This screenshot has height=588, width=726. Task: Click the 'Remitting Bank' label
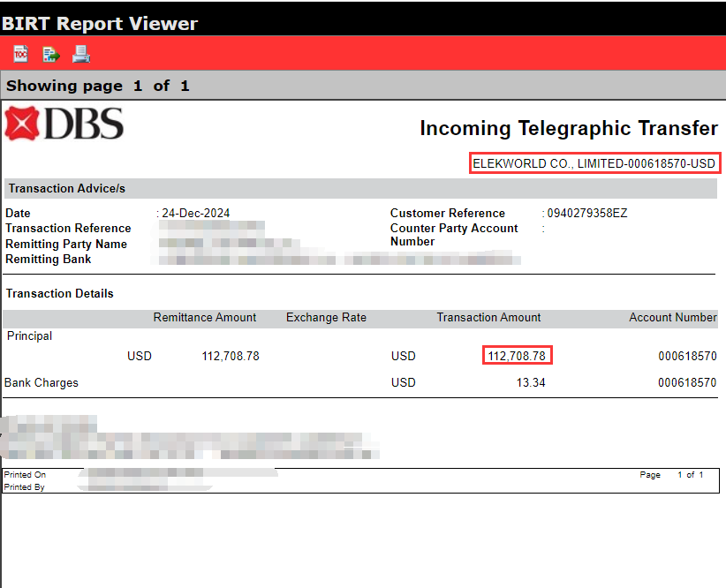(49, 259)
